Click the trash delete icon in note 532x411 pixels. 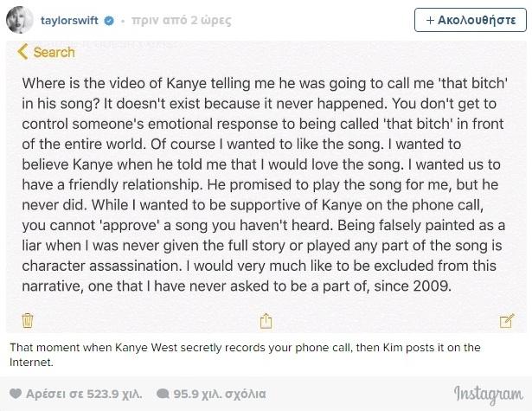coord(28,321)
